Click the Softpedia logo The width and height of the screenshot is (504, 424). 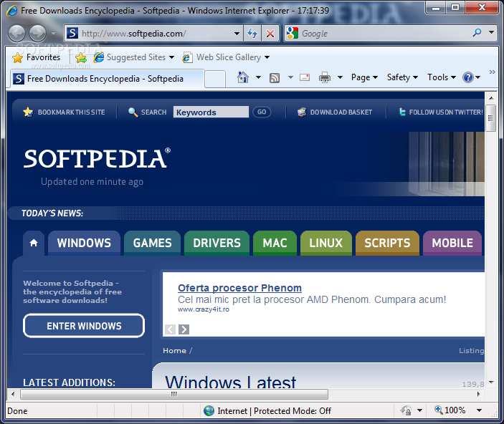[97, 158]
